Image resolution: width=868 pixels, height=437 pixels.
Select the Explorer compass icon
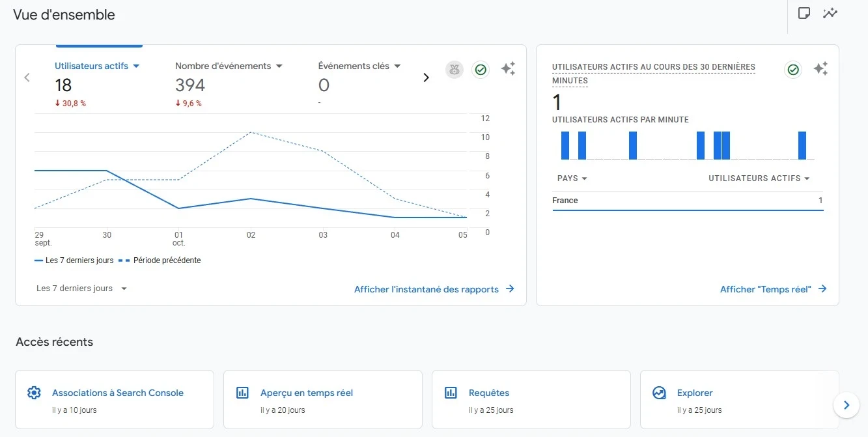[658, 392]
